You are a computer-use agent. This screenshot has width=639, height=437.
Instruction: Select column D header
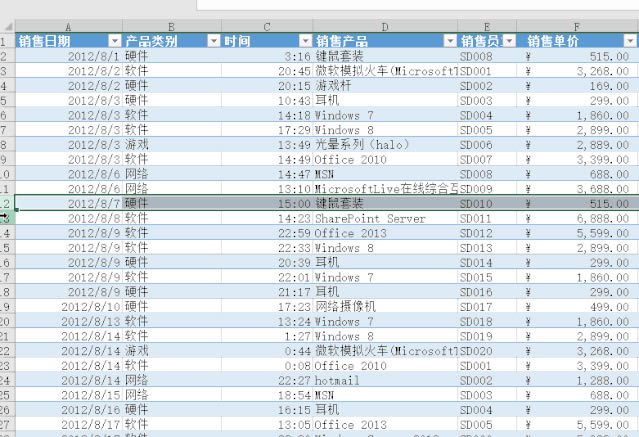385,27
